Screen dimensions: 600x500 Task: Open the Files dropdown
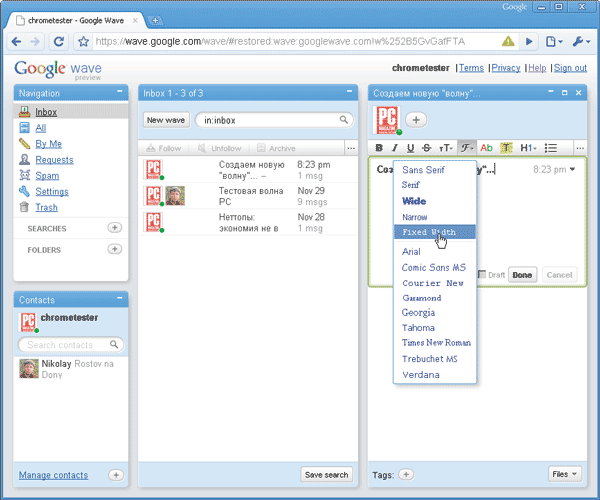564,474
